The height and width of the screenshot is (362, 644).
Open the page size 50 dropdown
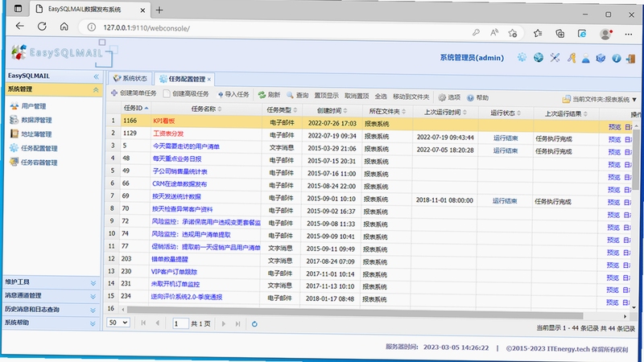pyautogui.click(x=118, y=323)
